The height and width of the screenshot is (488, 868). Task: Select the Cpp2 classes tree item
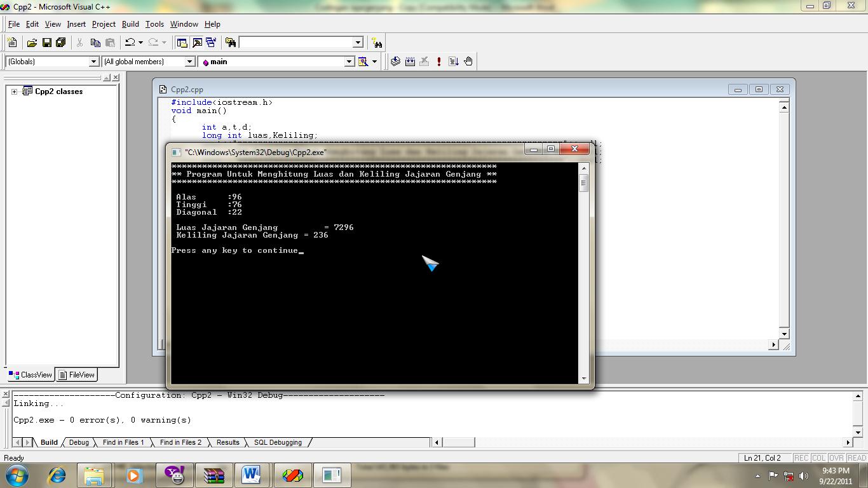coord(58,91)
